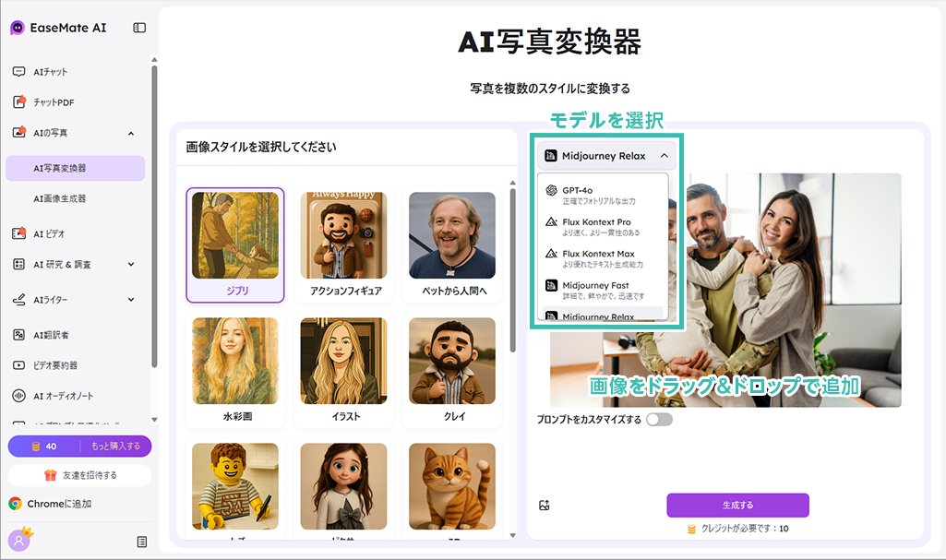Open AI画像生成器 in the sidebar

76,198
